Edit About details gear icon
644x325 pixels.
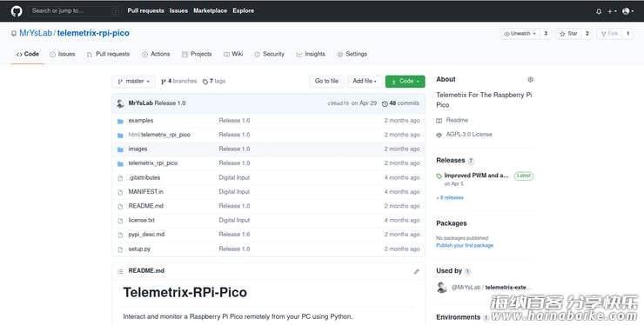click(530, 80)
